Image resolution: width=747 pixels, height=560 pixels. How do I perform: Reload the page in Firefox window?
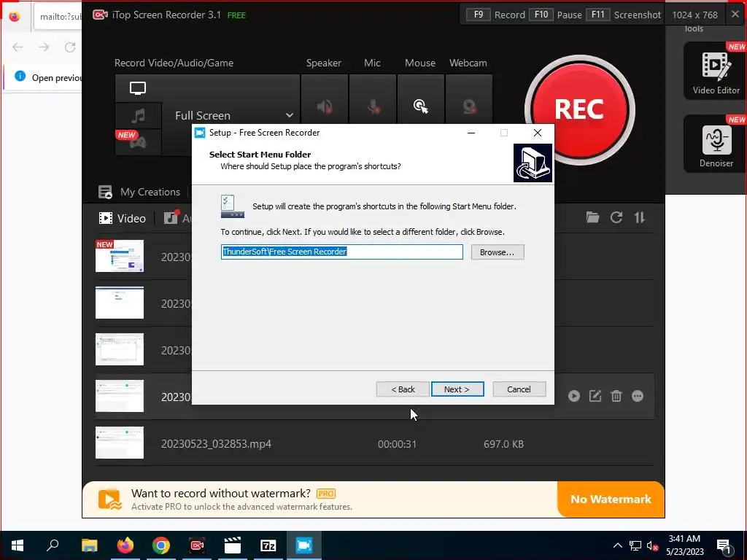70,47
